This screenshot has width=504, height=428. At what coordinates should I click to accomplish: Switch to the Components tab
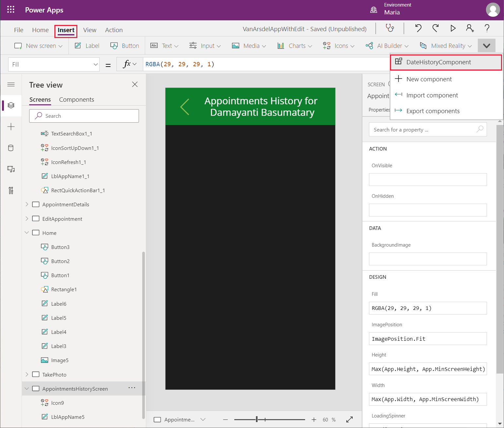point(76,100)
